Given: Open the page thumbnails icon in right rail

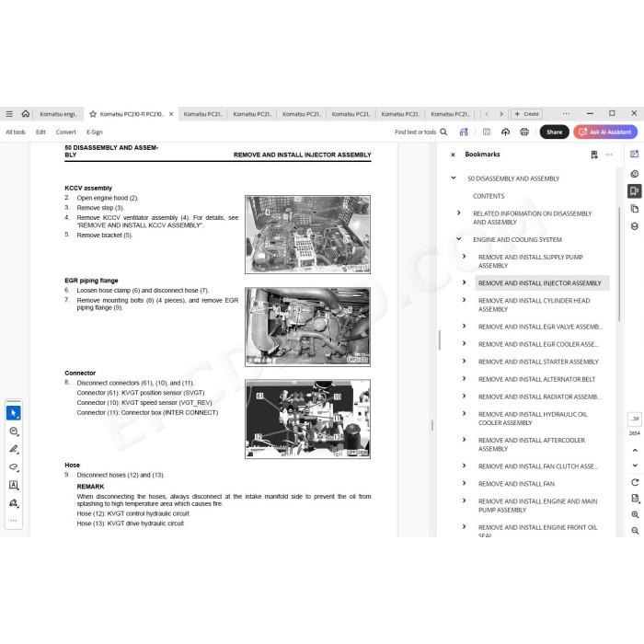Looking at the screenshot, I should (x=635, y=209).
